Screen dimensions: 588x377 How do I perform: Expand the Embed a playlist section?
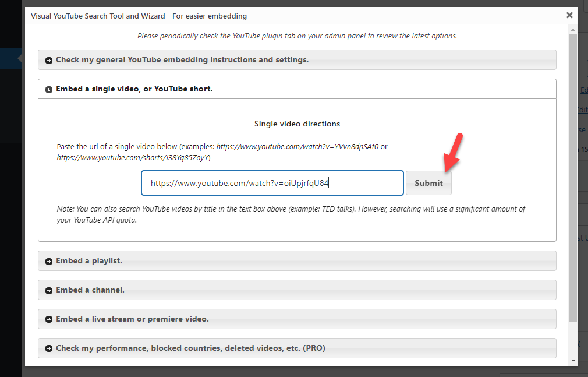coord(297,261)
